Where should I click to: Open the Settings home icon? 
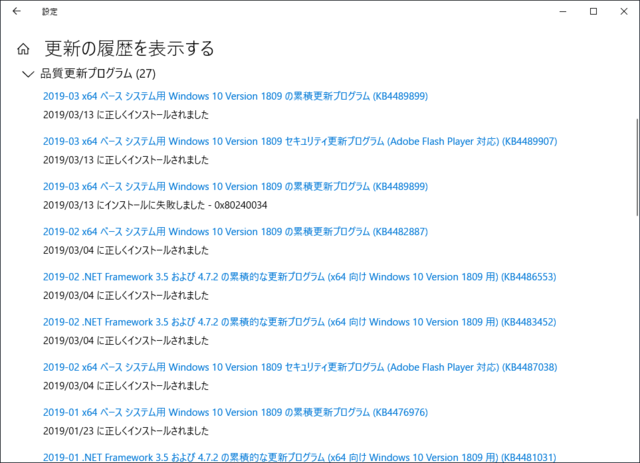[x=23, y=49]
